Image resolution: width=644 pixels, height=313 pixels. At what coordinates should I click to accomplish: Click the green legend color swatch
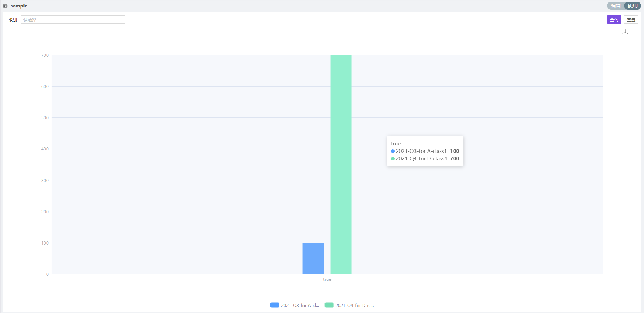pyautogui.click(x=329, y=305)
